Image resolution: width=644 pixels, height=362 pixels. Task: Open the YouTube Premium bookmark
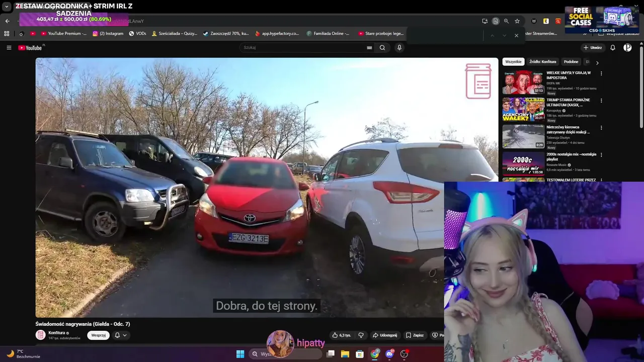point(63,34)
